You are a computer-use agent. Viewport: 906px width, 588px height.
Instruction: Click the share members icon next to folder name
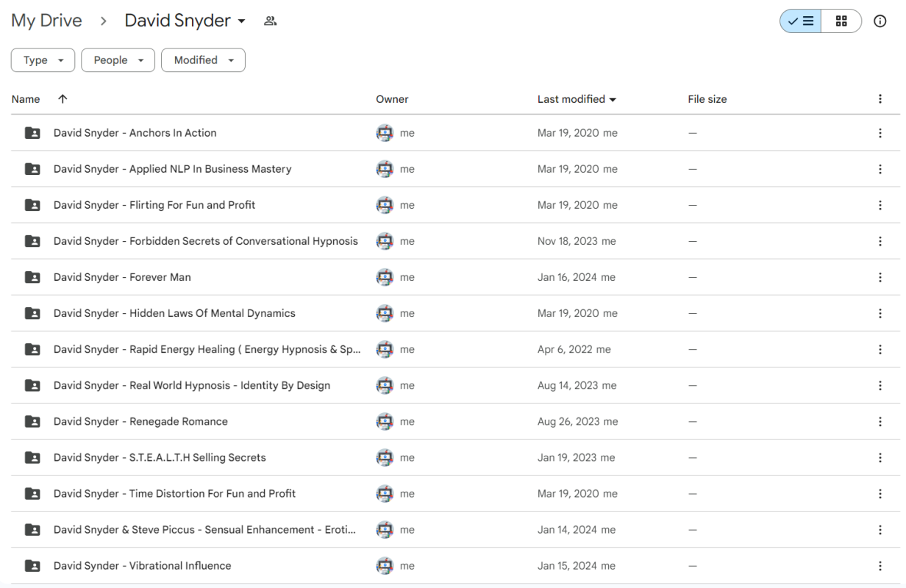click(x=270, y=21)
